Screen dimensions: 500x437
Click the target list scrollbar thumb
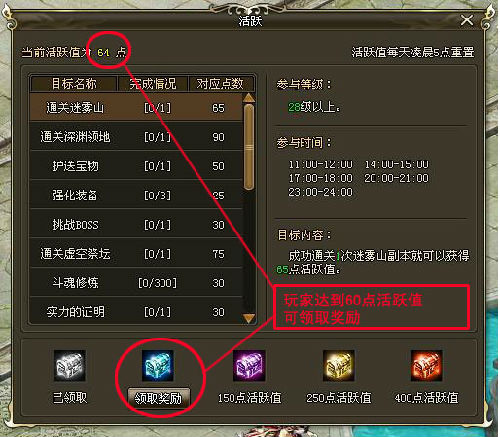[x=249, y=147]
